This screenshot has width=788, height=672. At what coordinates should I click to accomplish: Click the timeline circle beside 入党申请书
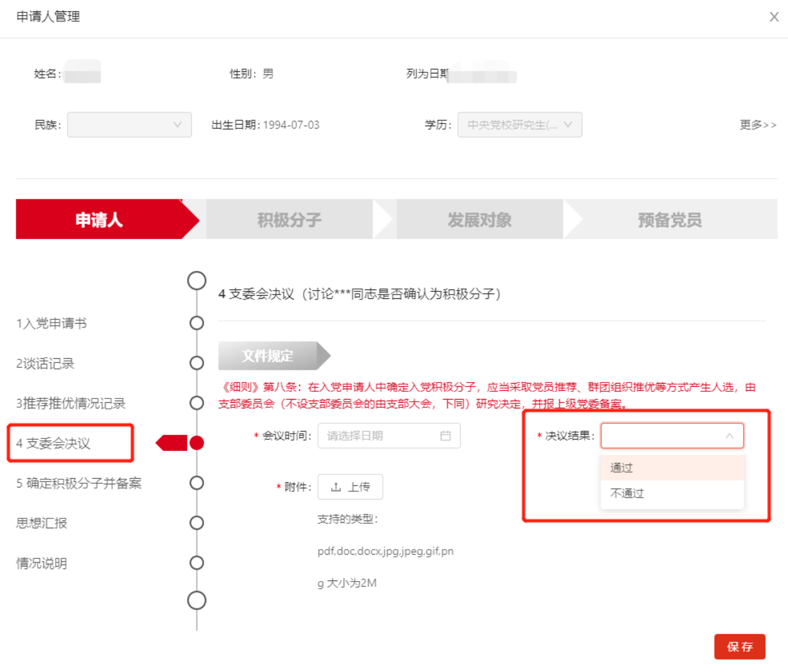tap(196, 323)
